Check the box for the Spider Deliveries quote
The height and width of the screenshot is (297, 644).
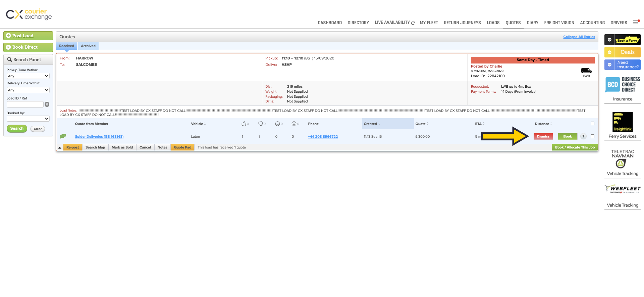592,136
